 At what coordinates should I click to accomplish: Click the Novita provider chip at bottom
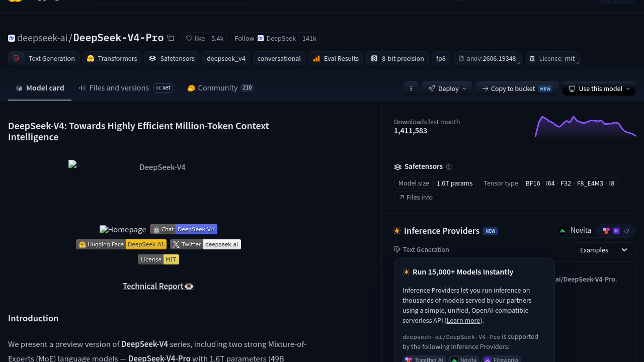[464, 359]
